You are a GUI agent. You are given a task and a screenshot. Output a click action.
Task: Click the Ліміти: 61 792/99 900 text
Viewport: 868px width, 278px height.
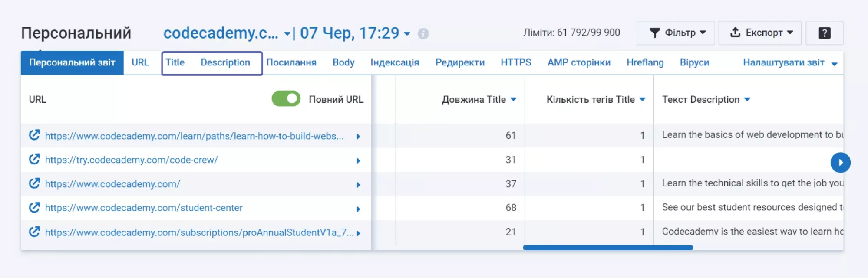point(571,33)
